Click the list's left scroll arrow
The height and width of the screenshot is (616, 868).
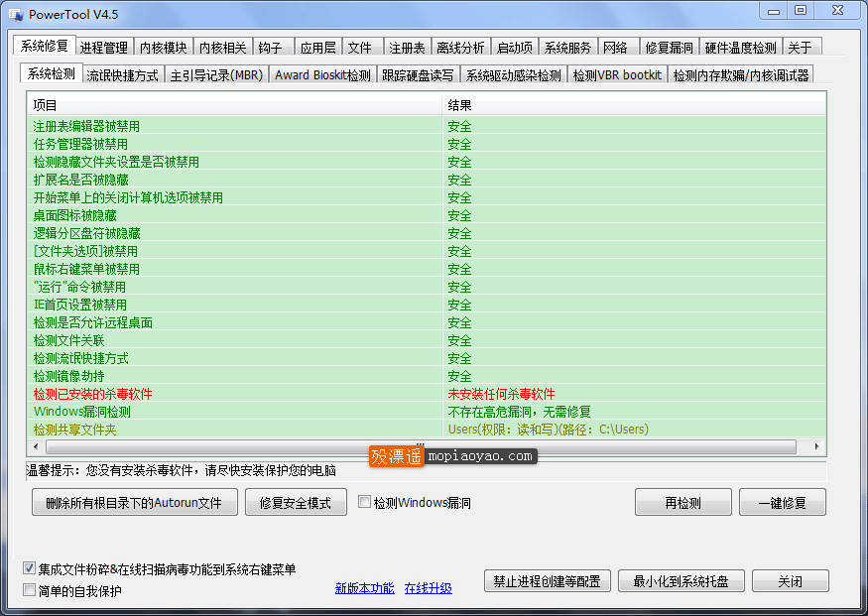click(x=36, y=446)
